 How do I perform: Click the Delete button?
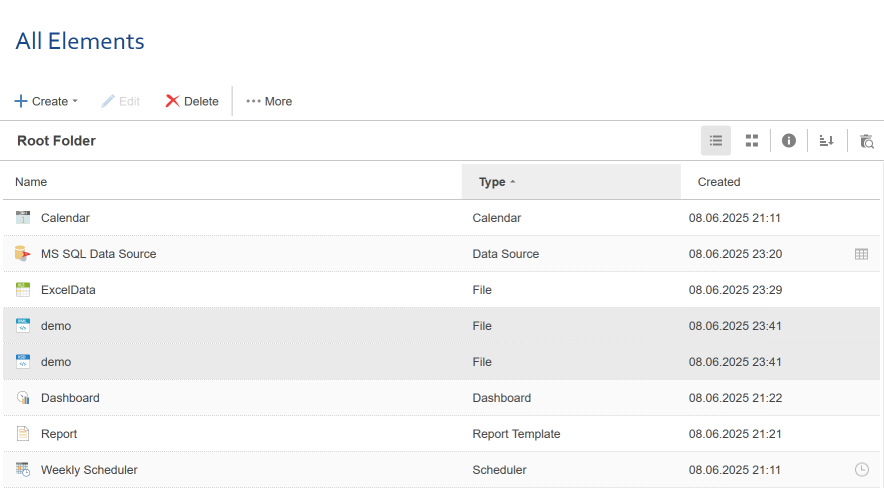click(x=192, y=101)
